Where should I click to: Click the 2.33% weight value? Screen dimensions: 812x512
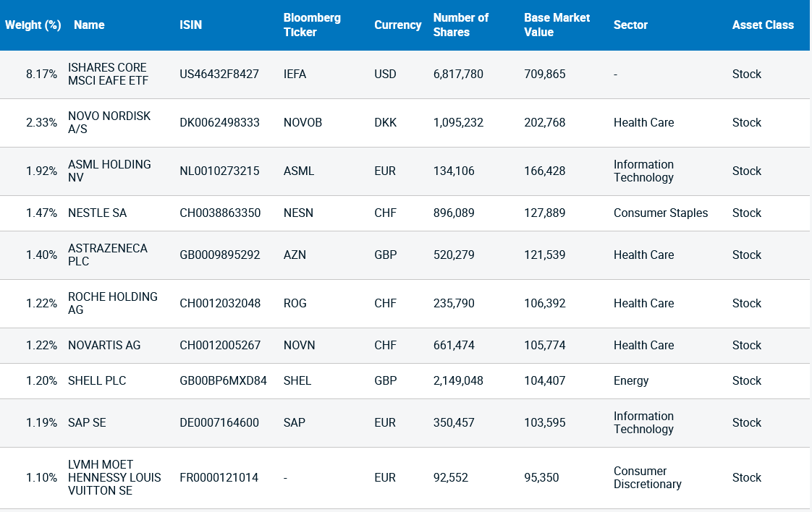(x=41, y=123)
